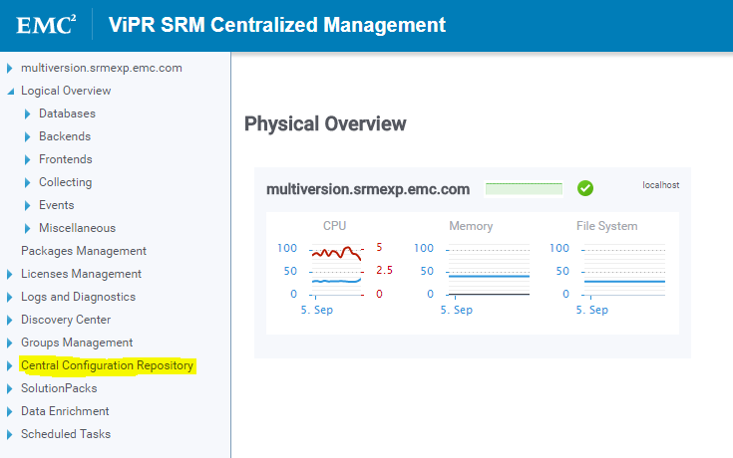The width and height of the screenshot is (733, 458).
Task: Expand the Groups Management arrow
Action: pos(9,343)
